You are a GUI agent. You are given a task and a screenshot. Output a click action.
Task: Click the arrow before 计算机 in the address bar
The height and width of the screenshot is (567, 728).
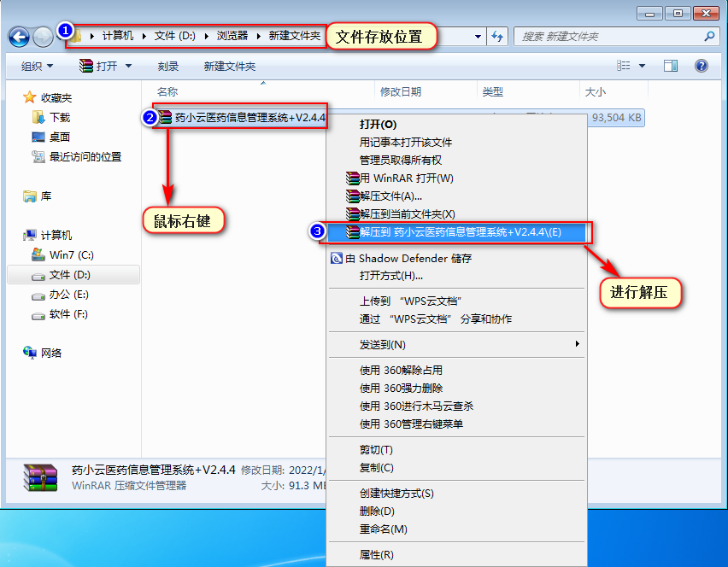coord(92,36)
